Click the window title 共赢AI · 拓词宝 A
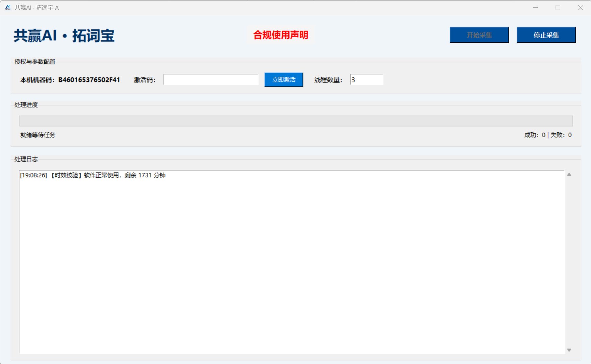The width and height of the screenshot is (591, 364). click(x=37, y=7)
